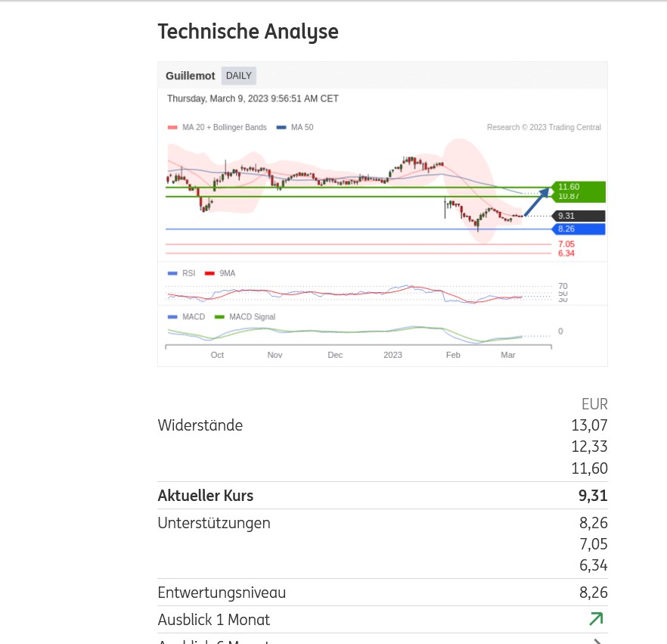Click the red 9MA legend marker
Screen dimensions: 667x644
click(210, 273)
